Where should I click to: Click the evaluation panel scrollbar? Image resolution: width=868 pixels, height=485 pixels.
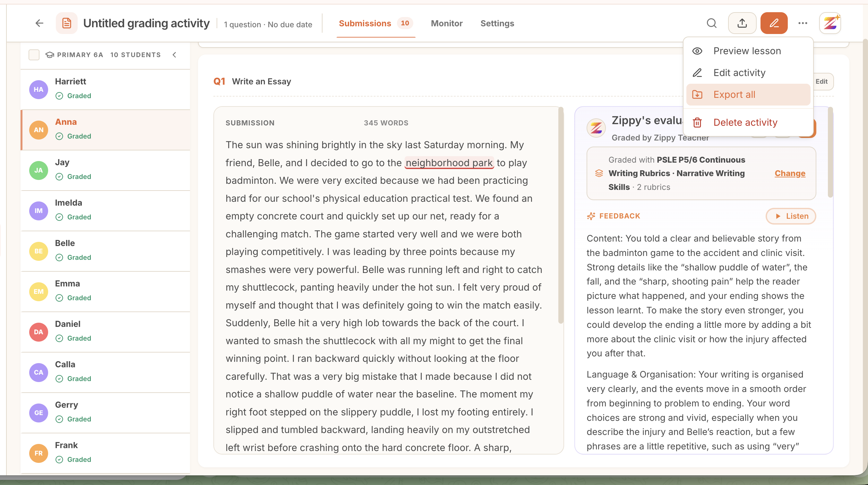(830, 152)
